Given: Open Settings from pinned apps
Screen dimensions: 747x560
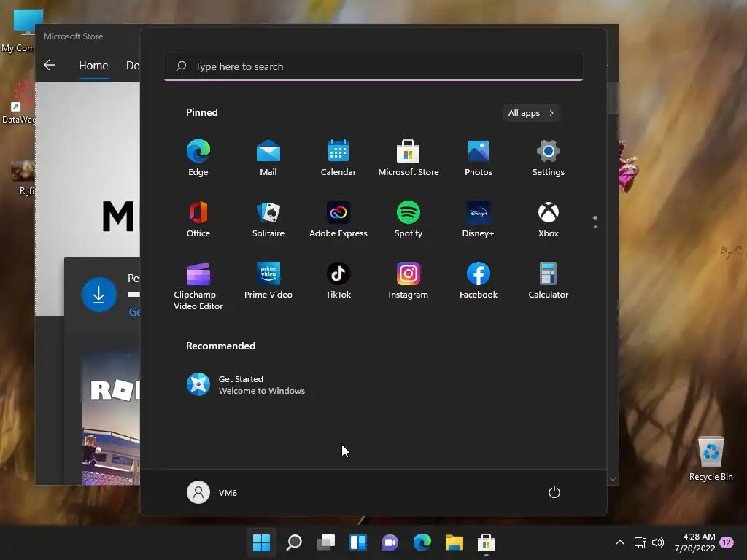Looking at the screenshot, I should [549, 158].
